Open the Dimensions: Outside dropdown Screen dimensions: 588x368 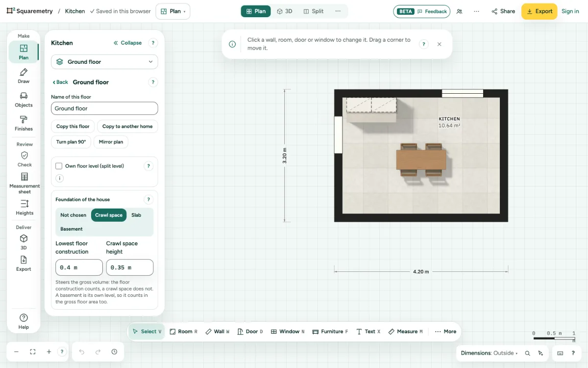point(490,353)
